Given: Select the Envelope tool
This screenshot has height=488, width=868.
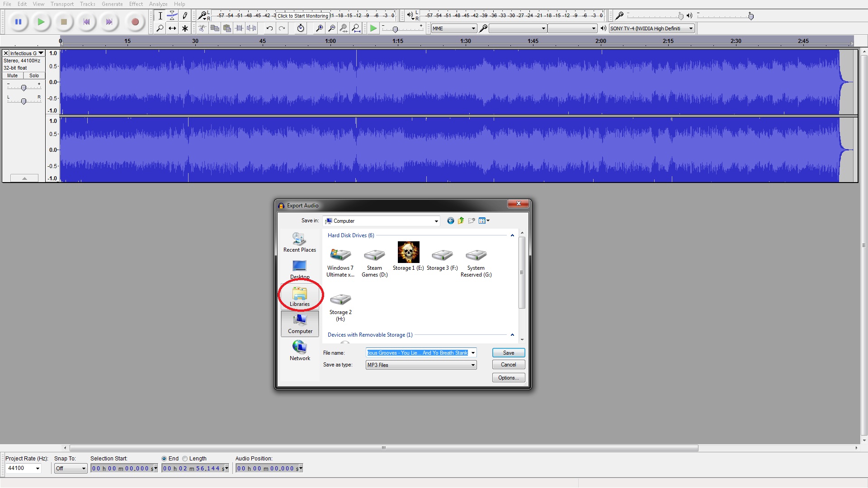Looking at the screenshot, I should [x=172, y=16].
